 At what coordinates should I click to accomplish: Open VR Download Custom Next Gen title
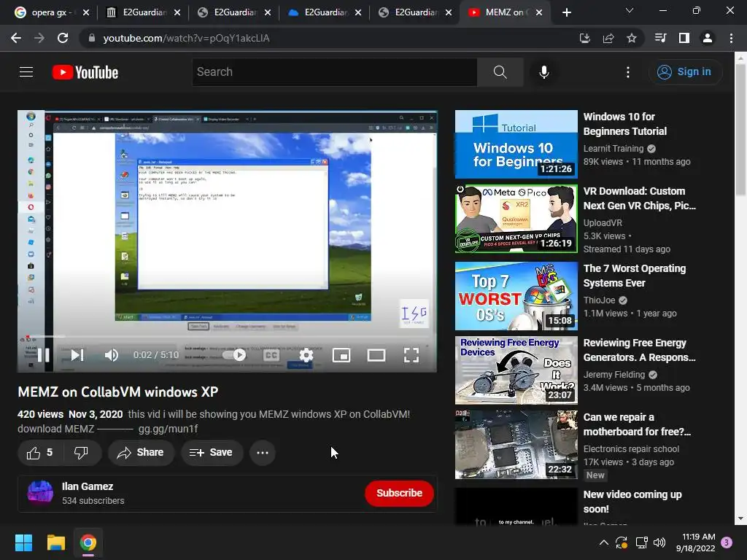(639, 198)
